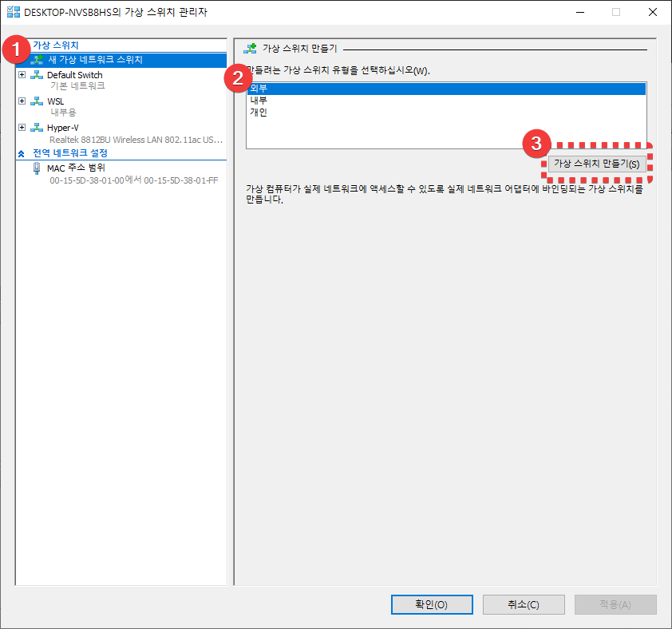Collapse 전역 네트워크 설정 using its chevron icon
Screen dimensions: 672x629
tap(22, 152)
